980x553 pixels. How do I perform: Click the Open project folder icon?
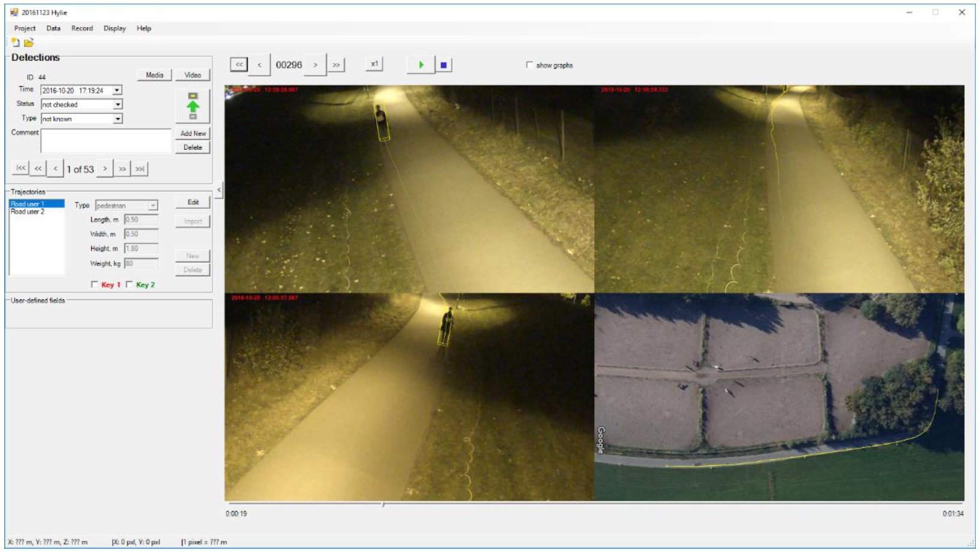click(29, 43)
